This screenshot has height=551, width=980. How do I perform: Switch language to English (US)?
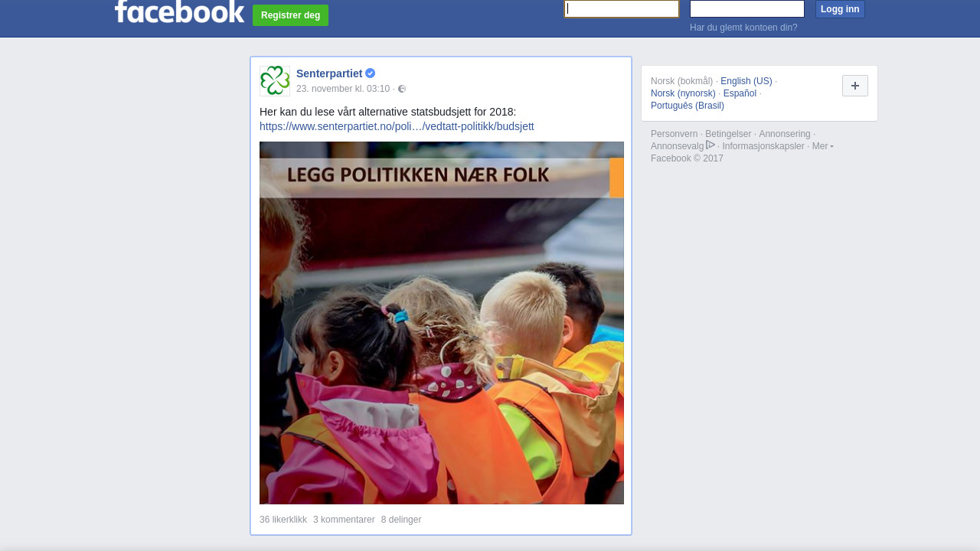click(x=746, y=81)
